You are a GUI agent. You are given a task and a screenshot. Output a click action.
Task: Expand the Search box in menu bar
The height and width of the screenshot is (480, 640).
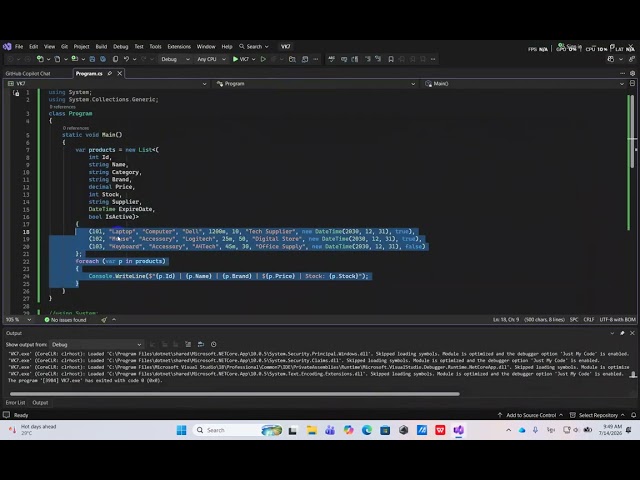254,47
